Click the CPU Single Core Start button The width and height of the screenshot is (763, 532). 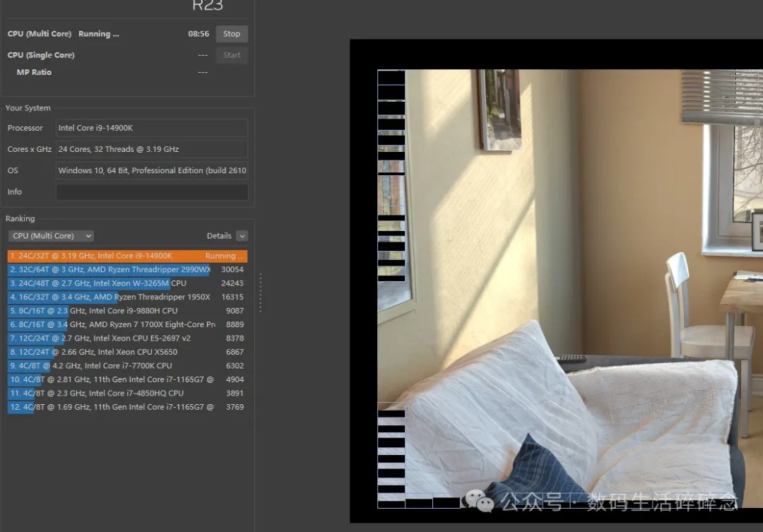pyautogui.click(x=232, y=55)
